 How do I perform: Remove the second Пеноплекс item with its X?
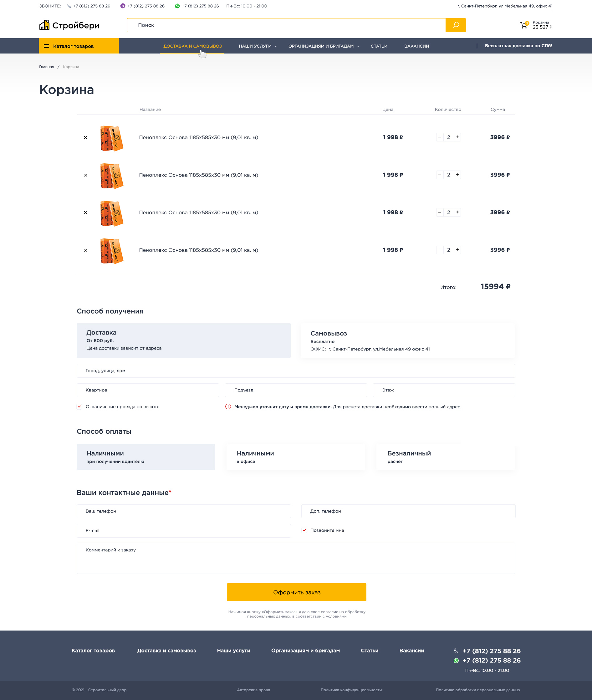pos(86,175)
